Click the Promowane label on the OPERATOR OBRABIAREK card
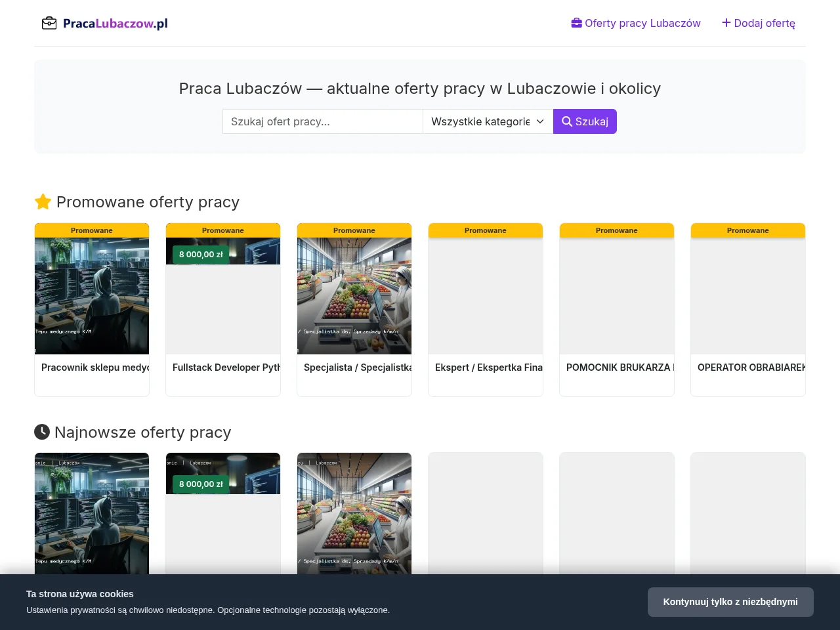The image size is (840, 630). pos(748,230)
